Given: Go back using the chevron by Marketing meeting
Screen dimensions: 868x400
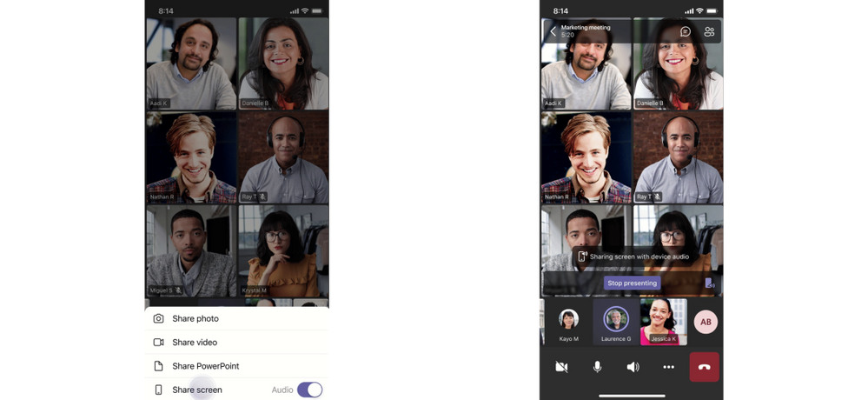Looking at the screenshot, I should coord(553,31).
